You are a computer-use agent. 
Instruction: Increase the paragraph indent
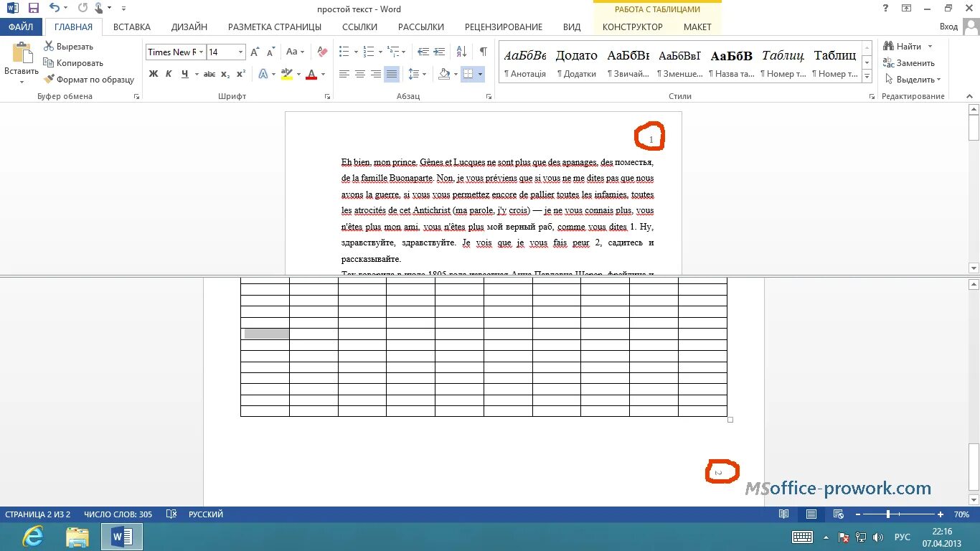click(440, 52)
